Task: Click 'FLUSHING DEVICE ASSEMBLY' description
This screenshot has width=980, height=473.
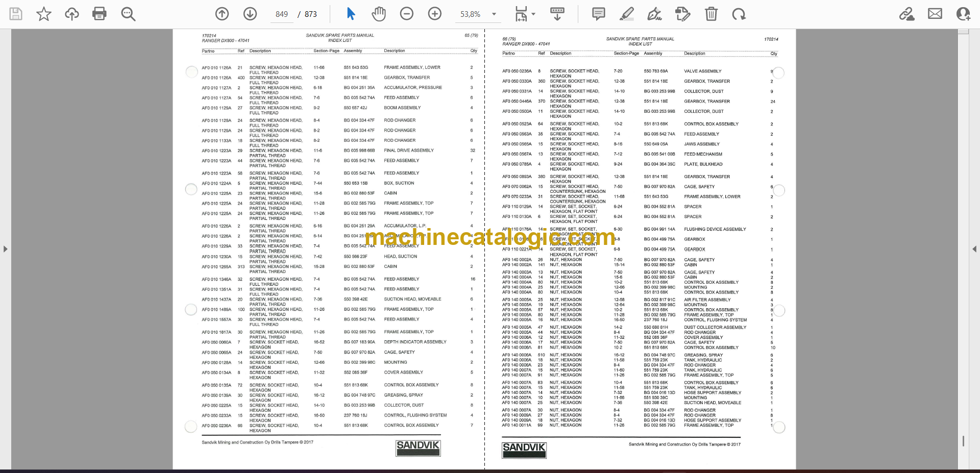Action: coord(715,229)
